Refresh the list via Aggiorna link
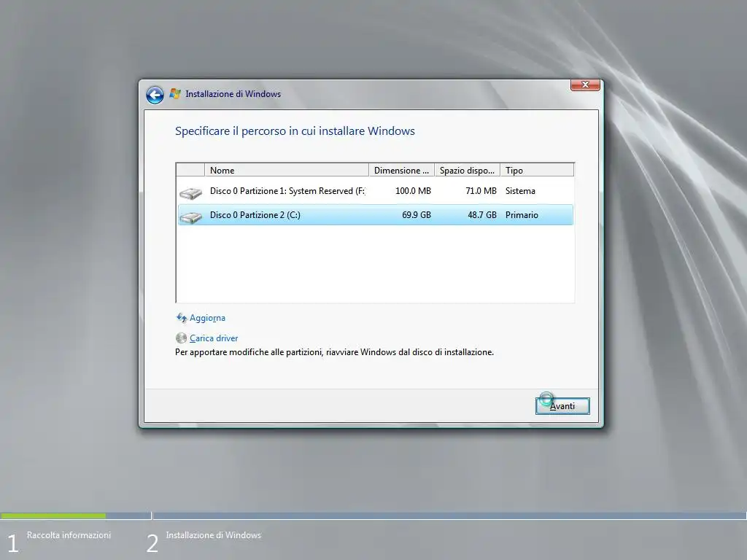747x560 pixels. tap(207, 318)
